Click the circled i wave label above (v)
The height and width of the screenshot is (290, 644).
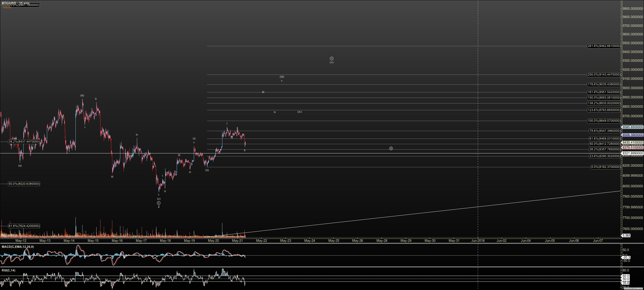[x=331, y=59]
